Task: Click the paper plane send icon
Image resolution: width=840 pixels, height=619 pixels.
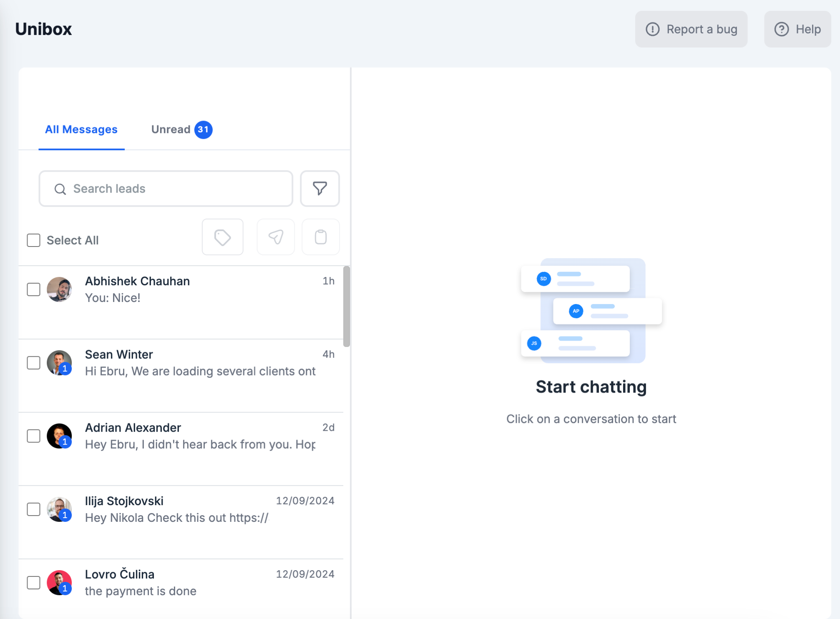Action: [x=276, y=237]
